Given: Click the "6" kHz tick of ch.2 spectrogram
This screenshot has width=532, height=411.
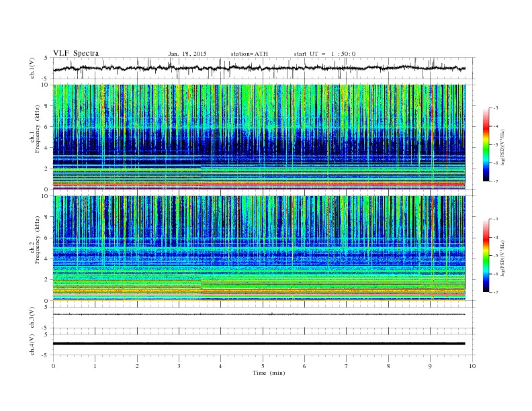Looking at the screenshot, I should 47,238.
